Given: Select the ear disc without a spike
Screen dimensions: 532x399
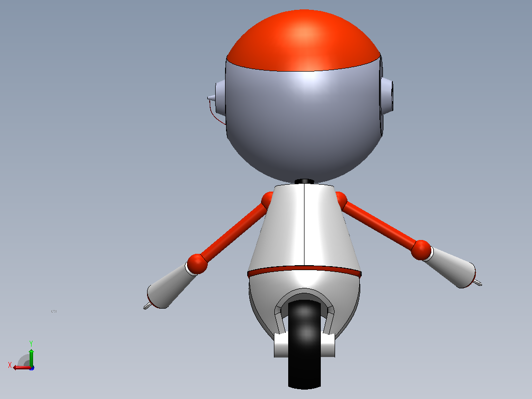Looking at the screenshot, I should click(387, 96).
